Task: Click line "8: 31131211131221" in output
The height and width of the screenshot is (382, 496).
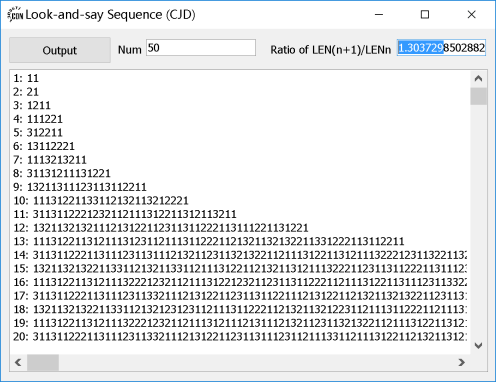Action: (62, 174)
